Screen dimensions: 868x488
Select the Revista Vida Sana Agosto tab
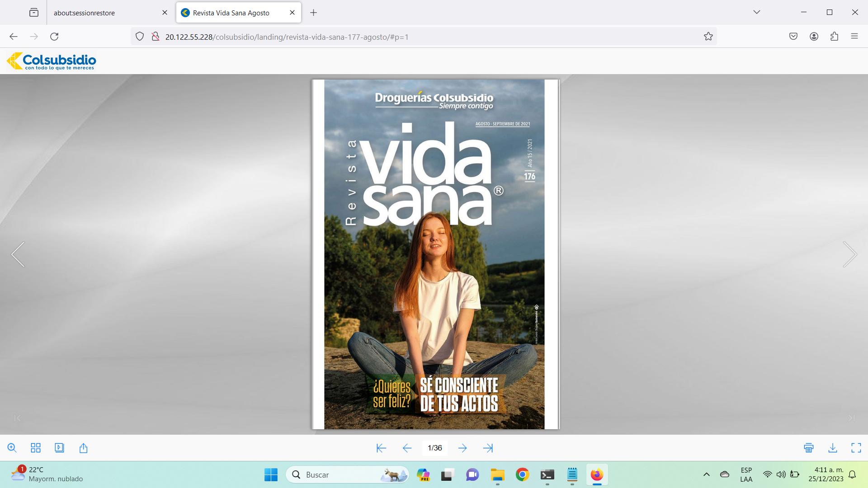pyautogui.click(x=231, y=13)
